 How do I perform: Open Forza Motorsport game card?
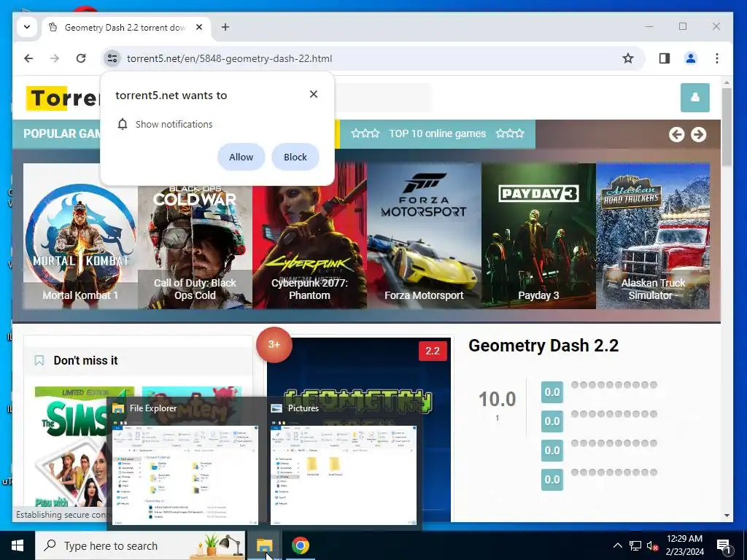424,236
